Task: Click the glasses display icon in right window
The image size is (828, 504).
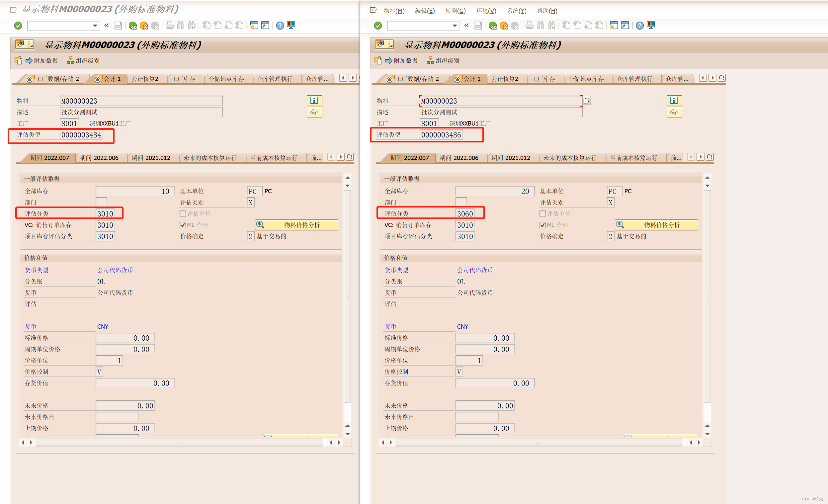Action: coord(674,112)
